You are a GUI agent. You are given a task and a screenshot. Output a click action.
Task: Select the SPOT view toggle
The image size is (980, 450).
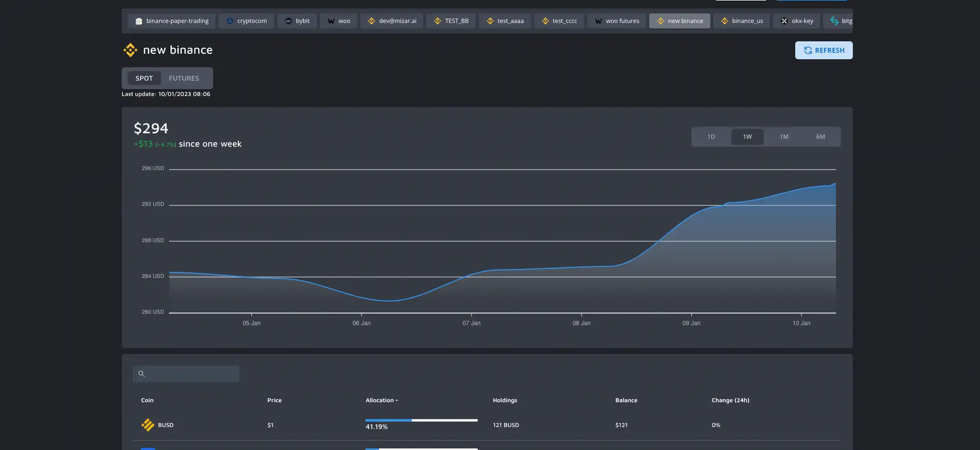point(144,78)
